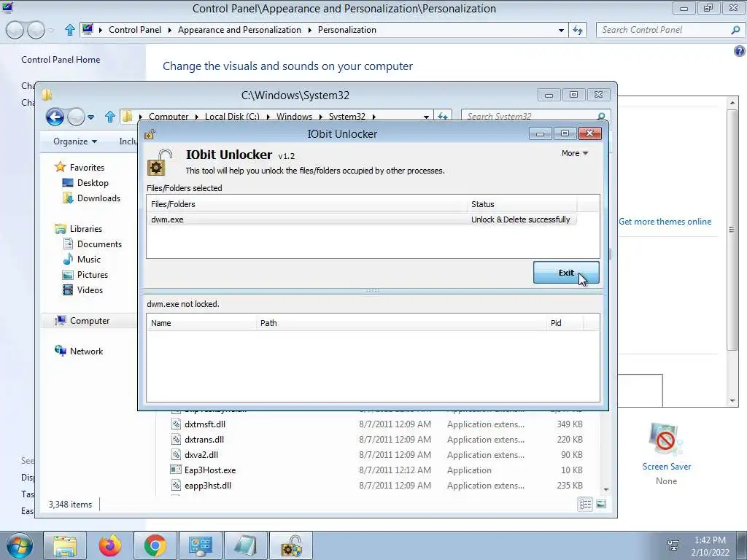The height and width of the screenshot is (560, 747).
Task: Select the dwm.exe row in the files list
Action: coord(362,219)
